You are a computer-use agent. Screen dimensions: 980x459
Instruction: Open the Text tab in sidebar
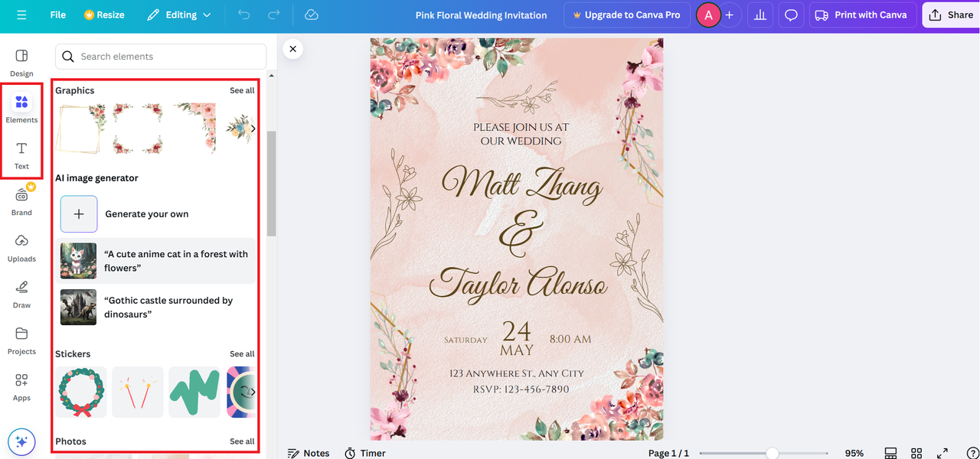(21, 155)
